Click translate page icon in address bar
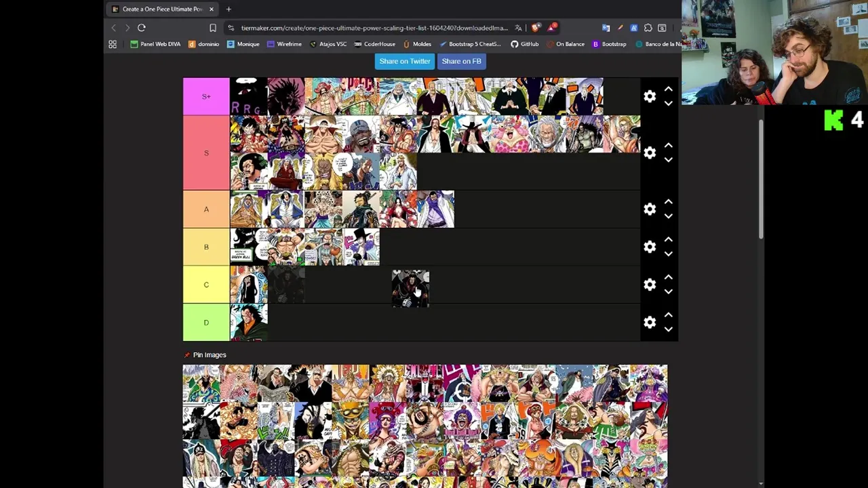Image resolution: width=868 pixels, height=488 pixels. tap(518, 28)
